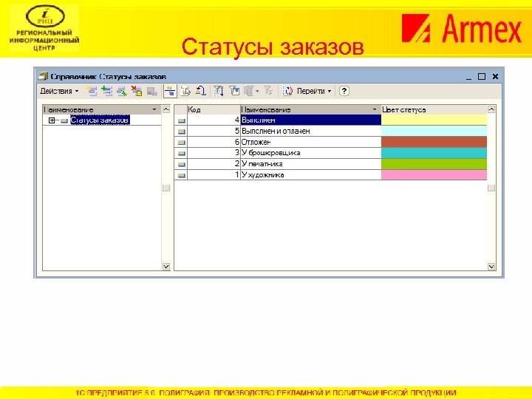Click the brown-red swatch for Отложен
The width and height of the screenshot is (532, 399).
click(434, 142)
